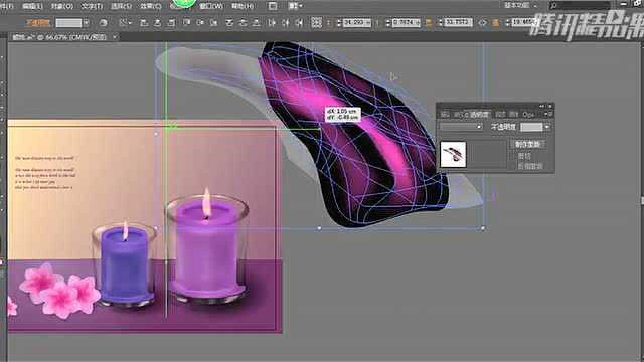This screenshot has width=644, height=362.
Task: Click vertical align top icon
Action: point(187,23)
